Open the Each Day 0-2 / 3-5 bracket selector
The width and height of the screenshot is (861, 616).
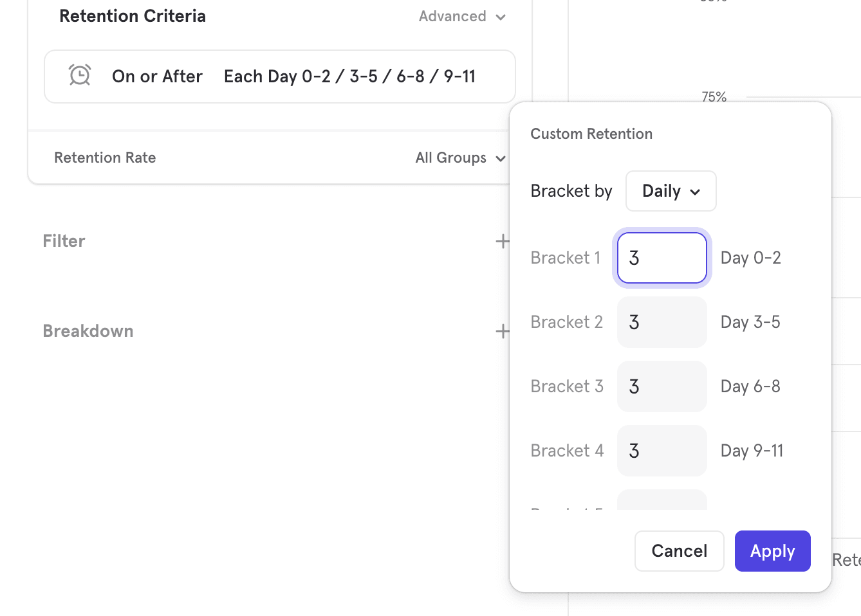349,77
